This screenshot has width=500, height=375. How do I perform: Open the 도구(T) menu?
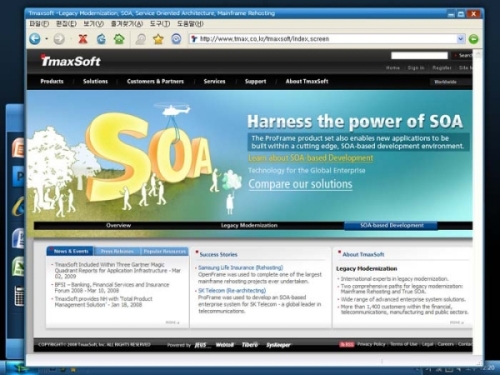(x=160, y=24)
